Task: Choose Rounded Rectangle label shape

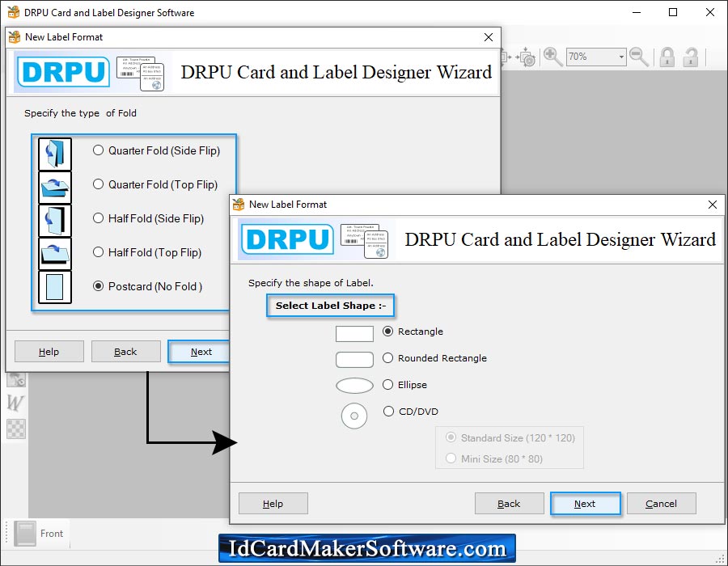Action: click(387, 357)
